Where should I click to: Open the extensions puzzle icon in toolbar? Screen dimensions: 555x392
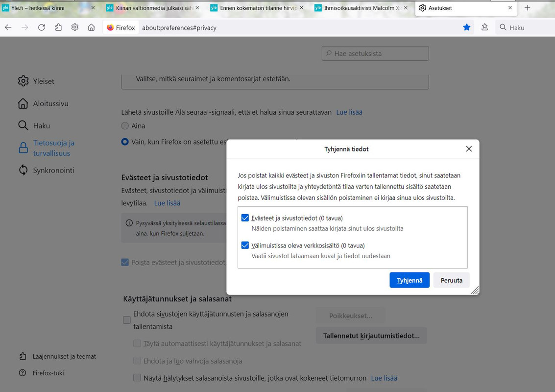[x=58, y=27]
